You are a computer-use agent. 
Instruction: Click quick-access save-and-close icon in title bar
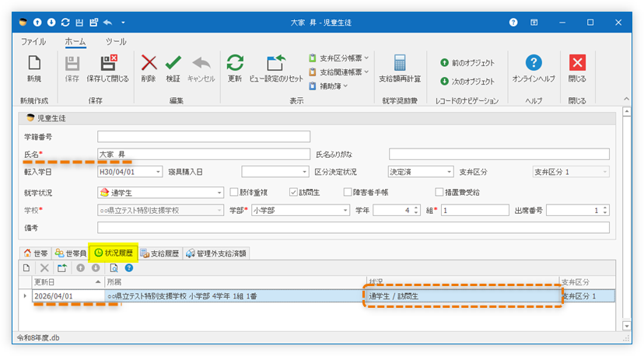[x=93, y=23]
